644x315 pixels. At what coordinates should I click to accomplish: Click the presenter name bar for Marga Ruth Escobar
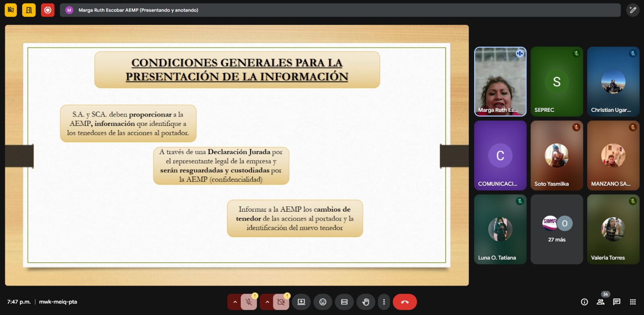138,10
